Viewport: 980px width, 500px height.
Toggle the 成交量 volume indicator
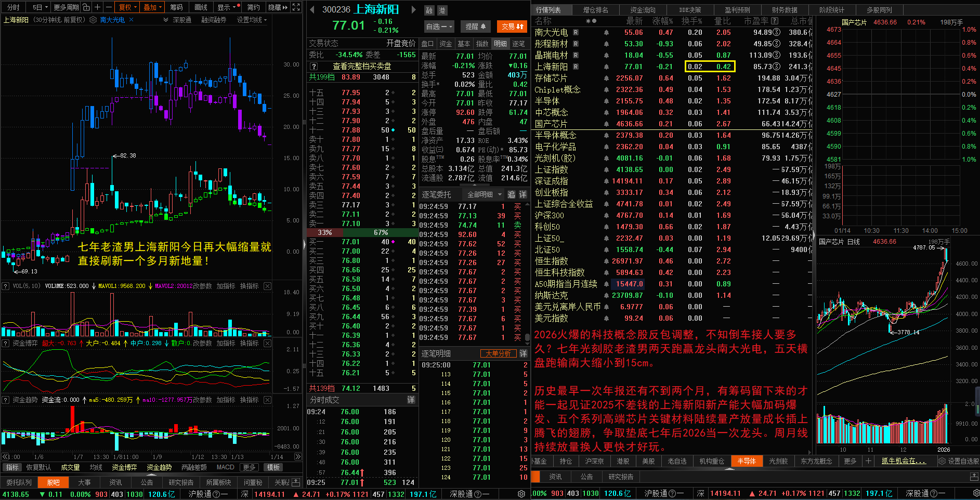70,467
